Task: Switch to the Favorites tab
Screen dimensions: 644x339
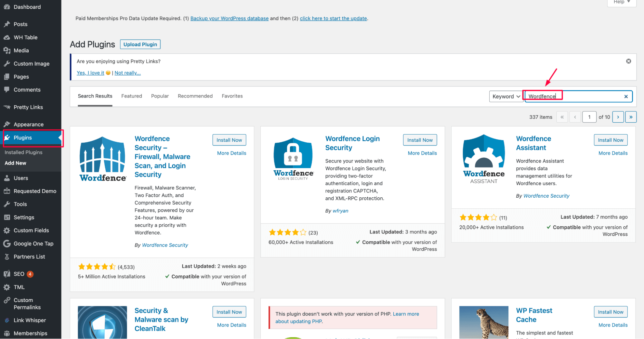Action: click(232, 96)
